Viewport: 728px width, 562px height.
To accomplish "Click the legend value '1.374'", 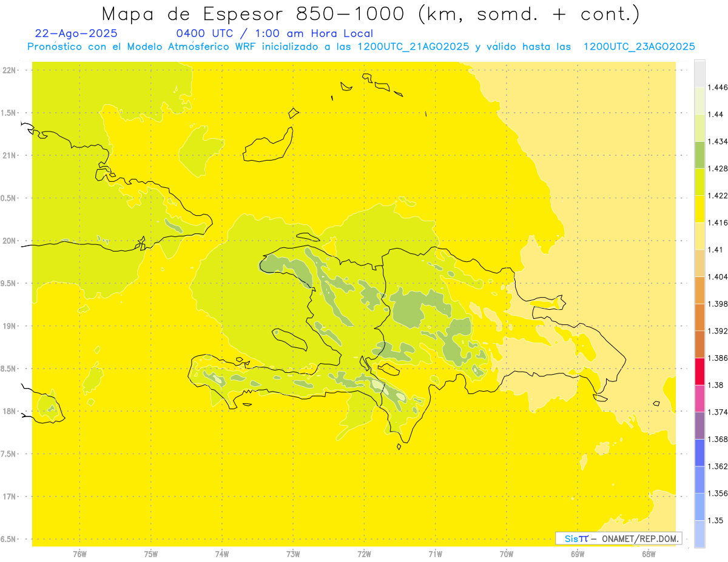I will coord(718,412).
